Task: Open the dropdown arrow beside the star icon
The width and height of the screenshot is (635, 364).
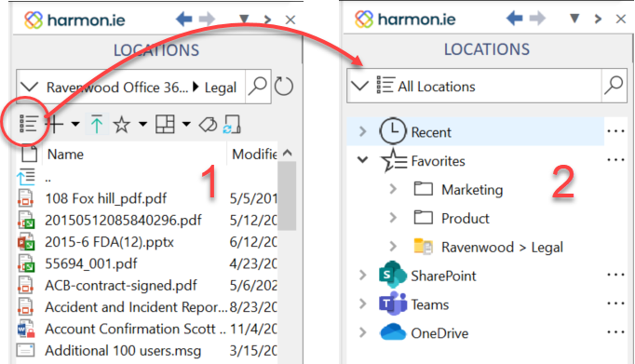Action: click(143, 124)
